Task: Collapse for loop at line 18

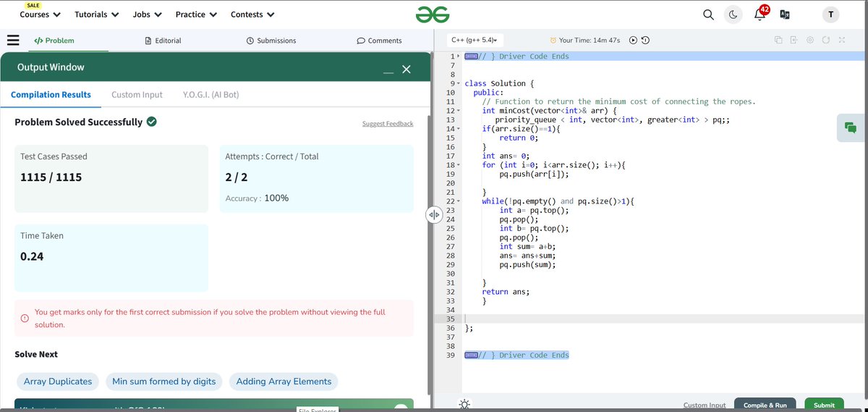Action: pos(458,165)
